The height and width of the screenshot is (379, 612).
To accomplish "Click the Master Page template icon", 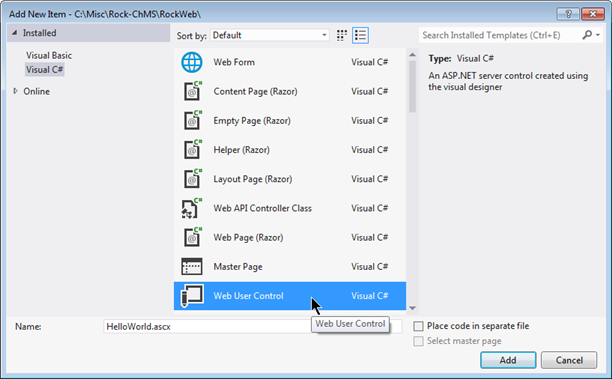I will point(192,267).
